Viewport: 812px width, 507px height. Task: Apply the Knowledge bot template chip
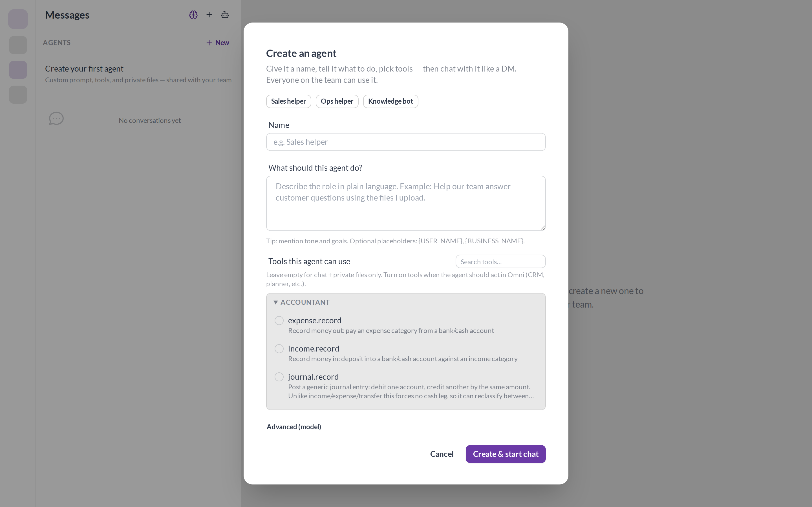click(x=390, y=101)
